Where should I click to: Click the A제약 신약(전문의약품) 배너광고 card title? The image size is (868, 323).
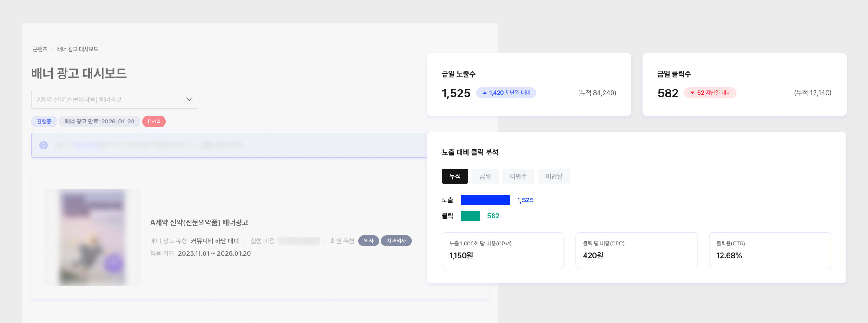tap(199, 223)
